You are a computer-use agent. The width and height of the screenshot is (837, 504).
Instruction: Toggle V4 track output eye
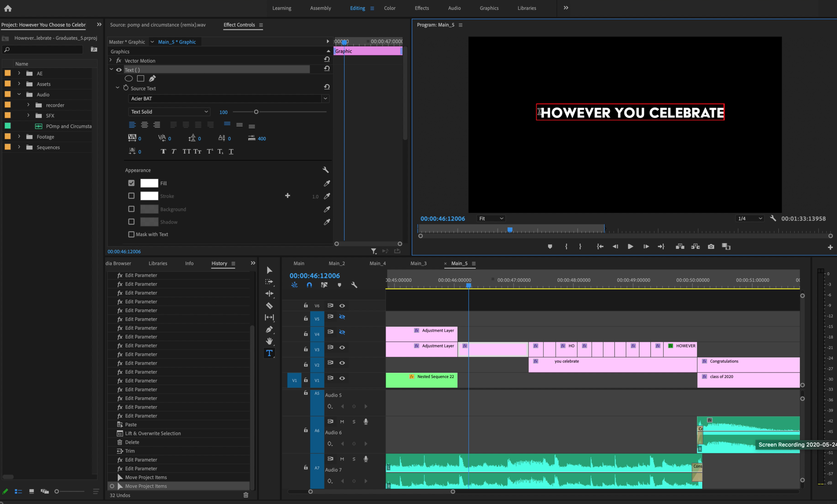pos(342,332)
